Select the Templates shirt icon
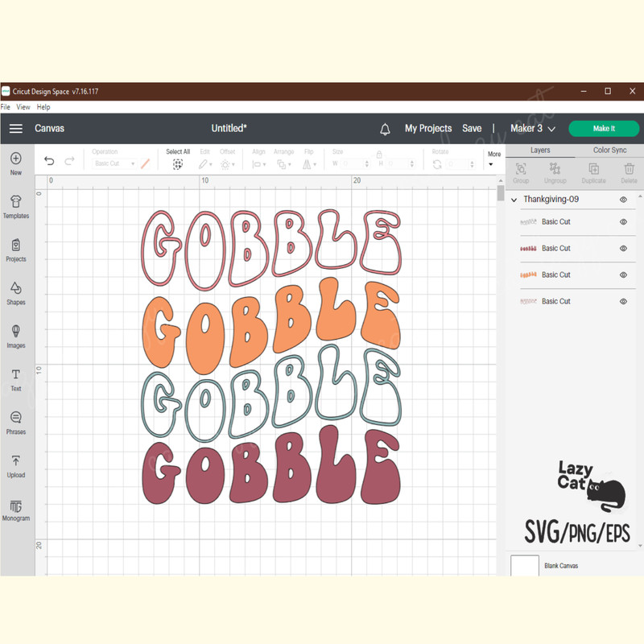 tap(16, 201)
